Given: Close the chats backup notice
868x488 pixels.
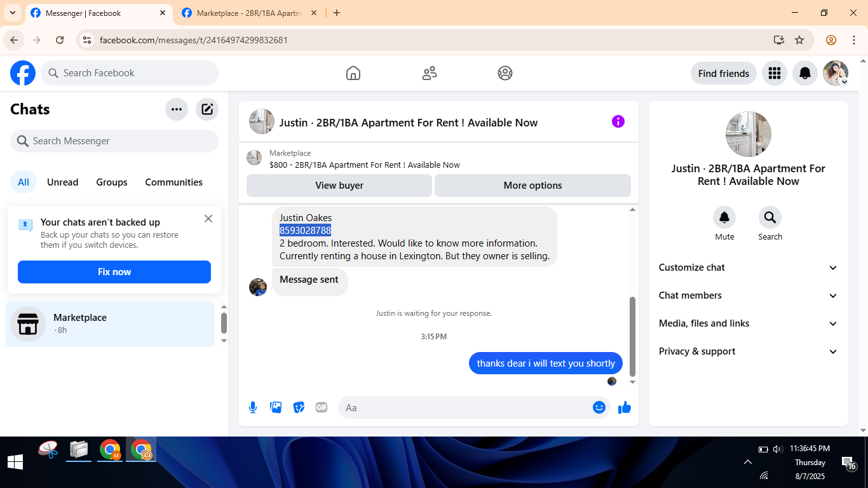Looking at the screenshot, I should (x=208, y=219).
